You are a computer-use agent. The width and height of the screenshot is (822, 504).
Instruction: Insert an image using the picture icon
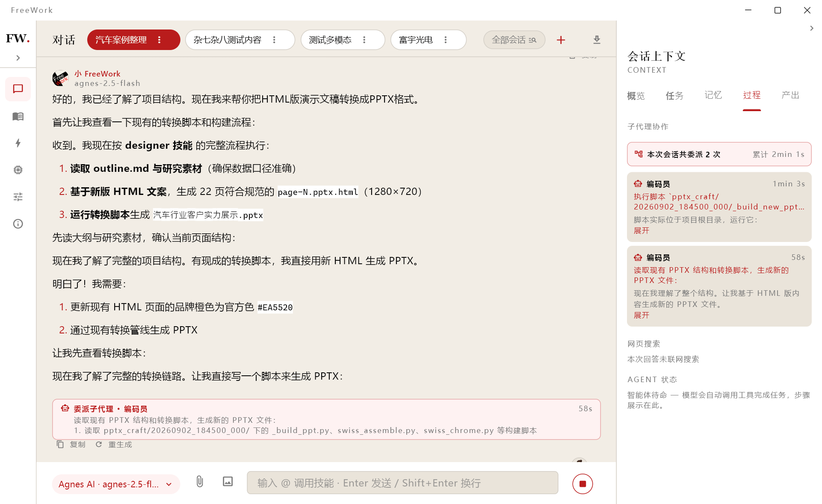(228, 482)
